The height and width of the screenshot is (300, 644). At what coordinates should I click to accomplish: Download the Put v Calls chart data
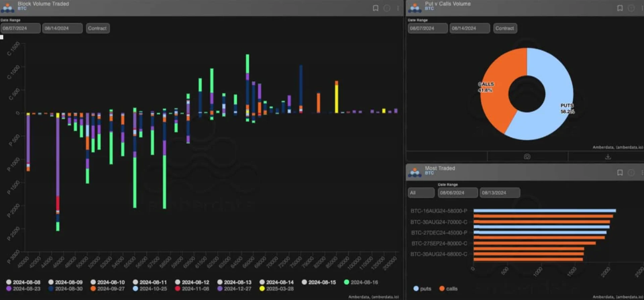[608, 156]
